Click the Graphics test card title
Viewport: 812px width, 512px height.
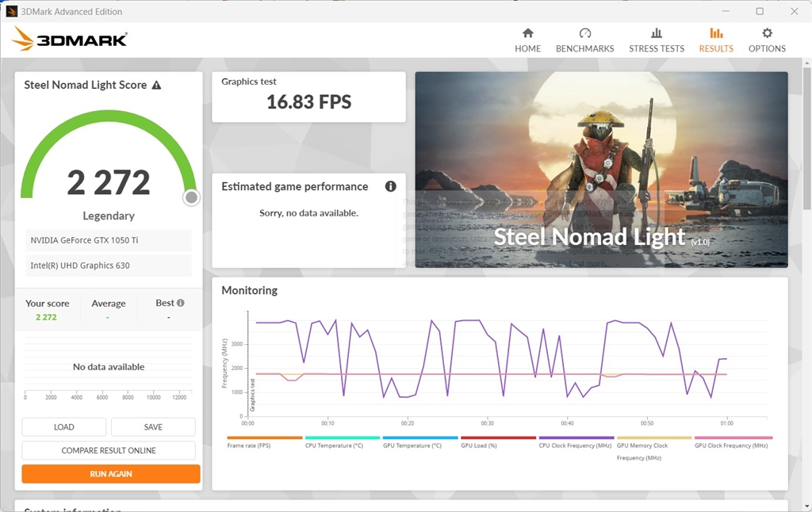coord(248,82)
